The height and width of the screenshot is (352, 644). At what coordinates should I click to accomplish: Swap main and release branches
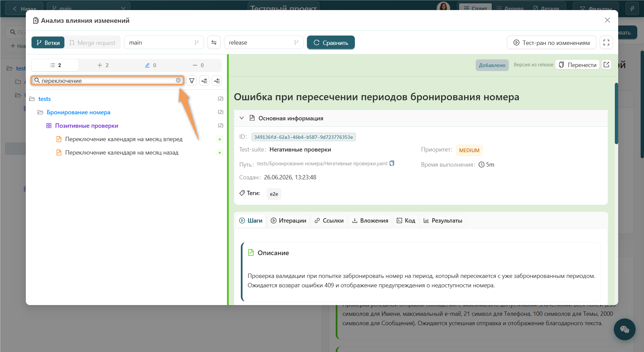pyautogui.click(x=214, y=43)
